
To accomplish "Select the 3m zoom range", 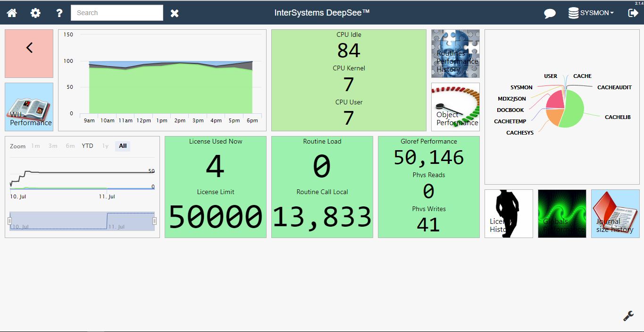I will tap(53, 146).
